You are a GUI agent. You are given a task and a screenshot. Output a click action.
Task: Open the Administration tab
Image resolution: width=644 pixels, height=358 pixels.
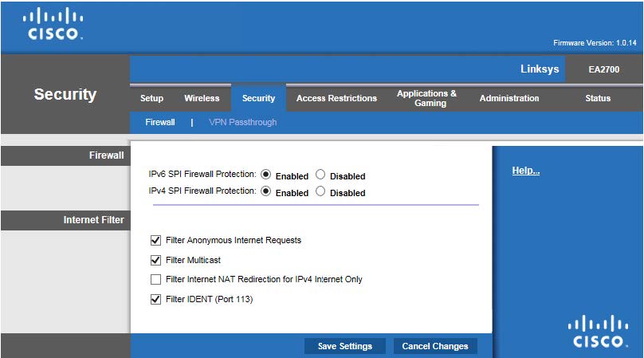pos(509,98)
